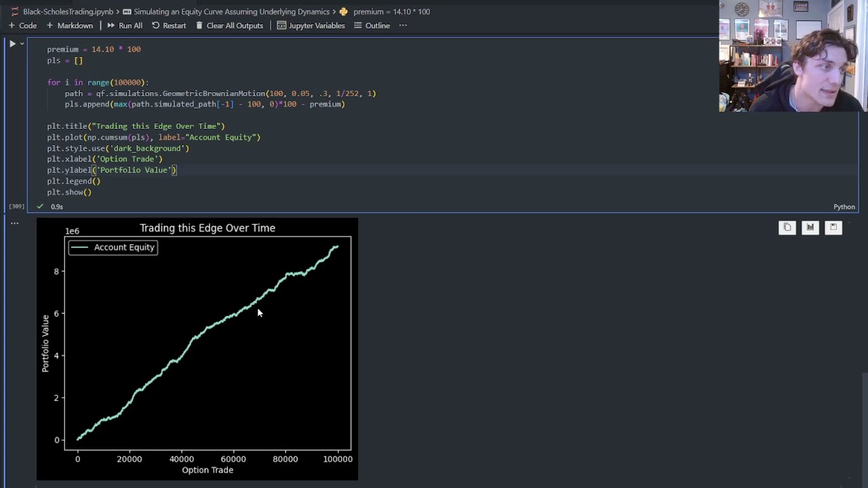
Task: Click the plt.legend() code line
Action: tap(73, 181)
